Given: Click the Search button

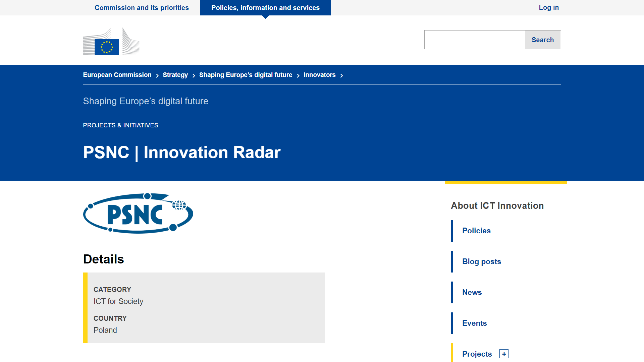Looking at the screenshot, I should 543,40.
